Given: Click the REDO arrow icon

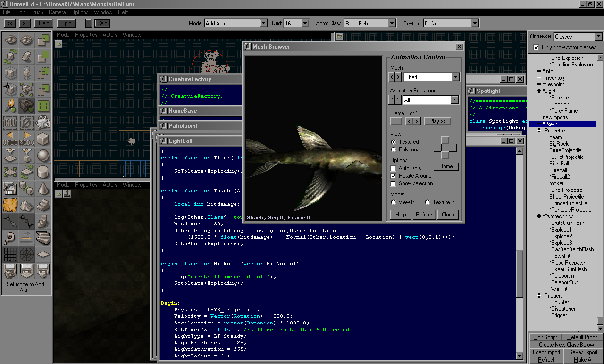Looking at the screenshot, I should pos(26,139).
